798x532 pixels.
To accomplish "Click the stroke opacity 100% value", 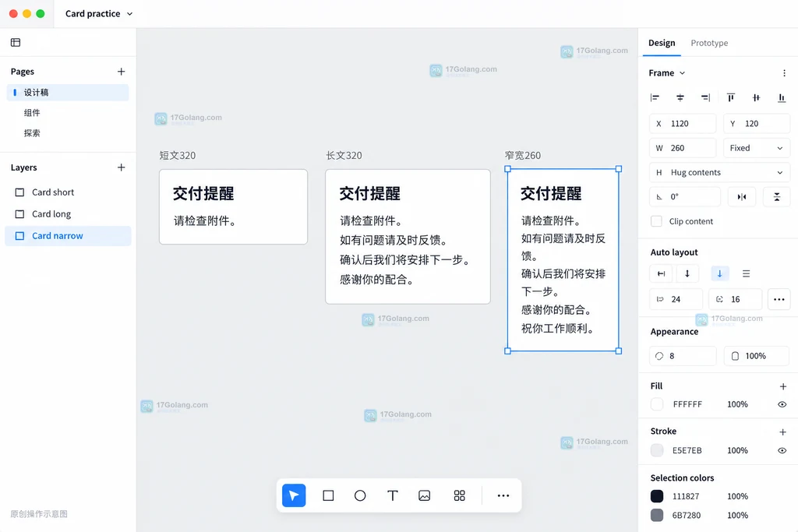I will click(737, 451).
